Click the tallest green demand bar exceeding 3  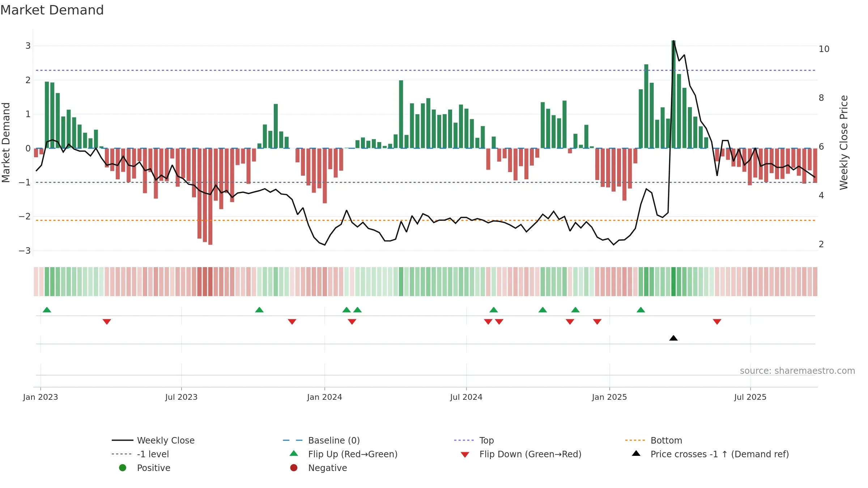point(673,94)
